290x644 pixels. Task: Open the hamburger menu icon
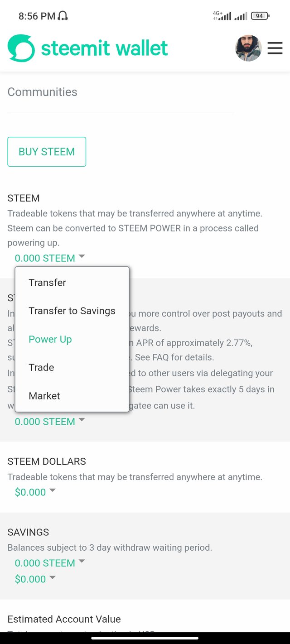click(x=275, y=48)
